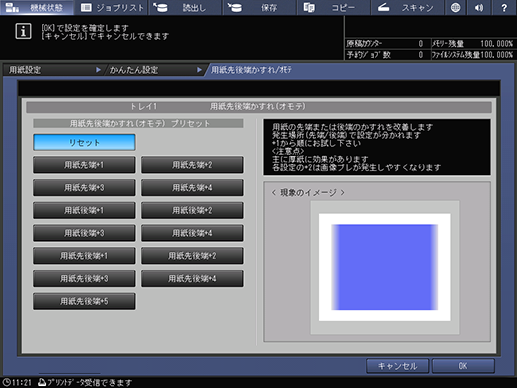The height and width of the screenshot is (388, 517).
Task: Open the 保存 store tab
Action: [x=260, y=7]
